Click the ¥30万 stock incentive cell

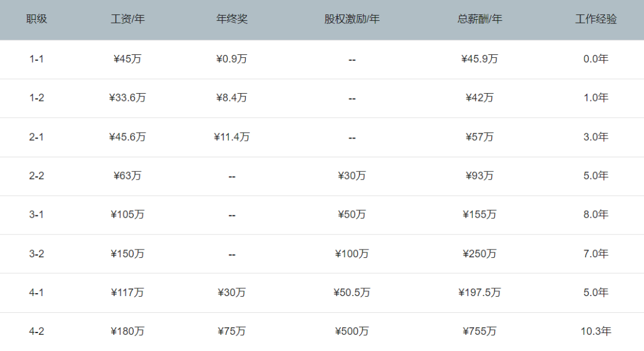(352, 176)
